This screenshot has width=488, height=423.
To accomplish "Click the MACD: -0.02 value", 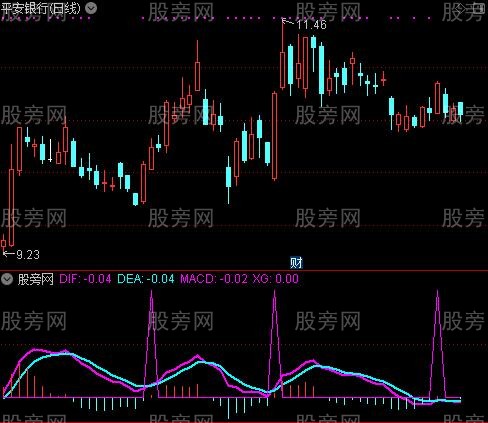I will (214, 279).
